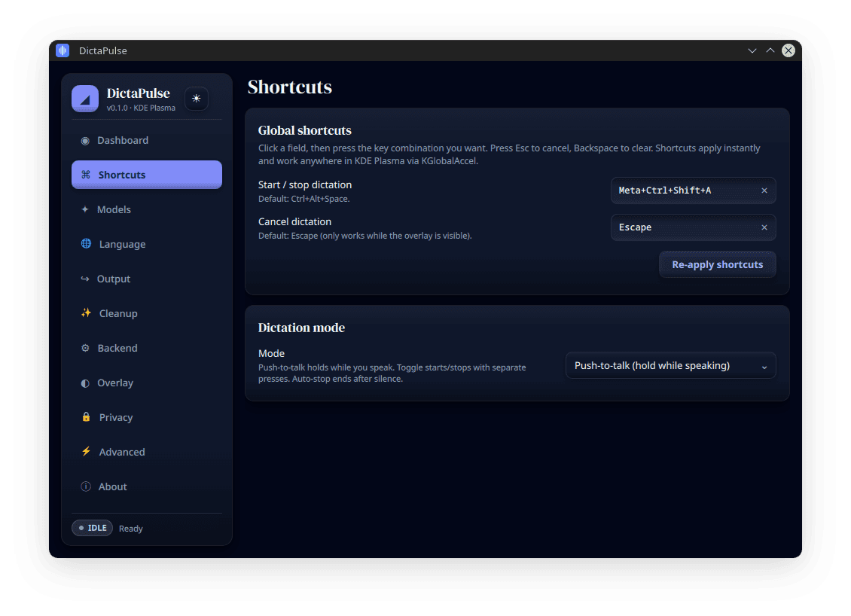
Task: Click the DictaPulse title bar app icon
Action: point(63,50)
